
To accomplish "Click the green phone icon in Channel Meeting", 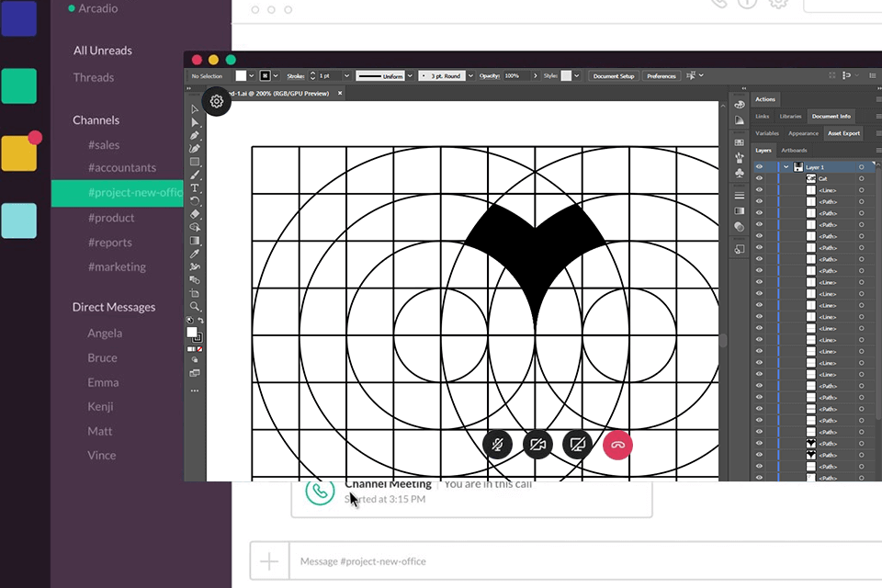I will pos(320,491).
